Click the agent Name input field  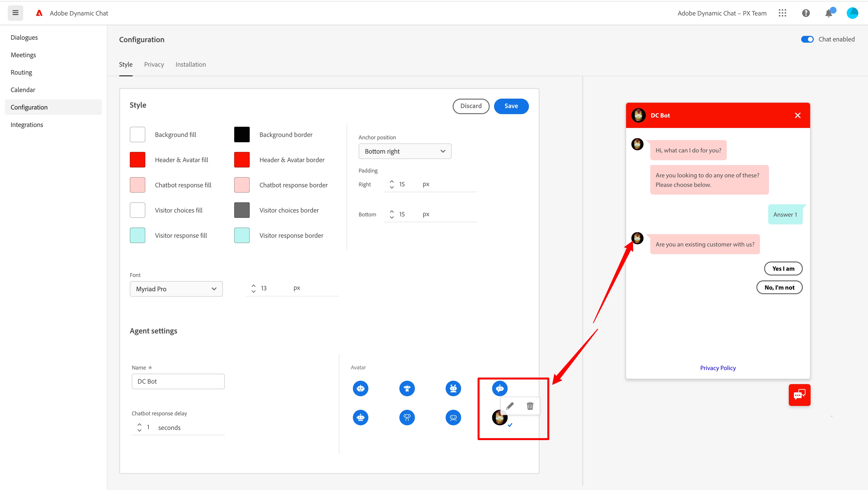point(178,381)
